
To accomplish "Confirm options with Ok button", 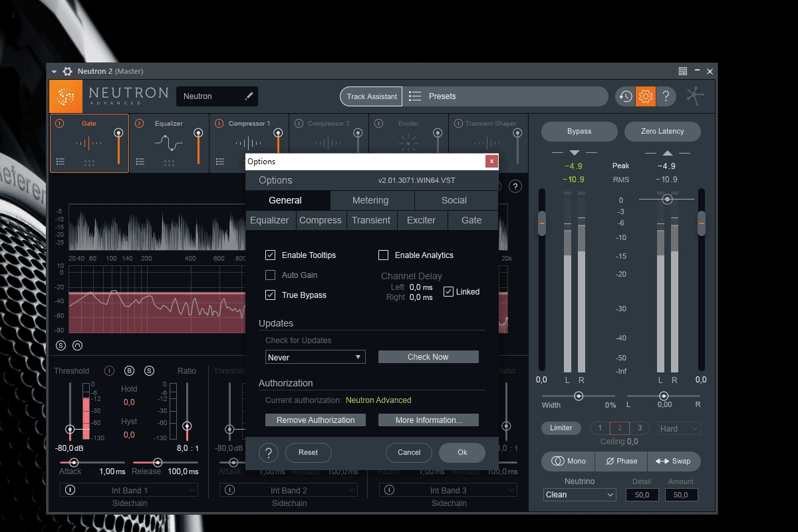I will click(x=462, y=453).
